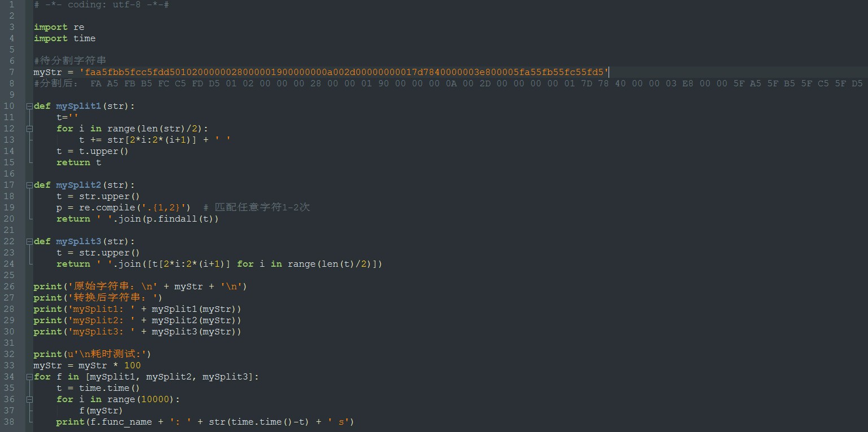
Task: Click the '原始字符串' print statement
Action: [140, 286]
